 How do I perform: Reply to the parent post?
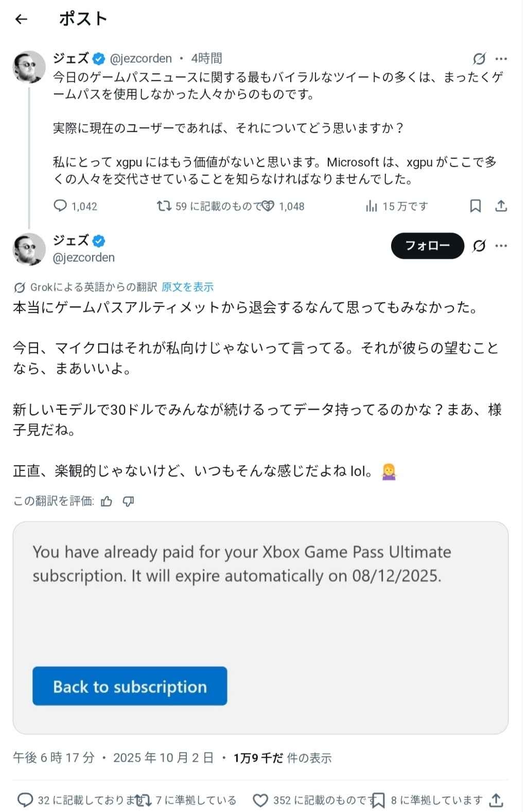coord(61,206)
